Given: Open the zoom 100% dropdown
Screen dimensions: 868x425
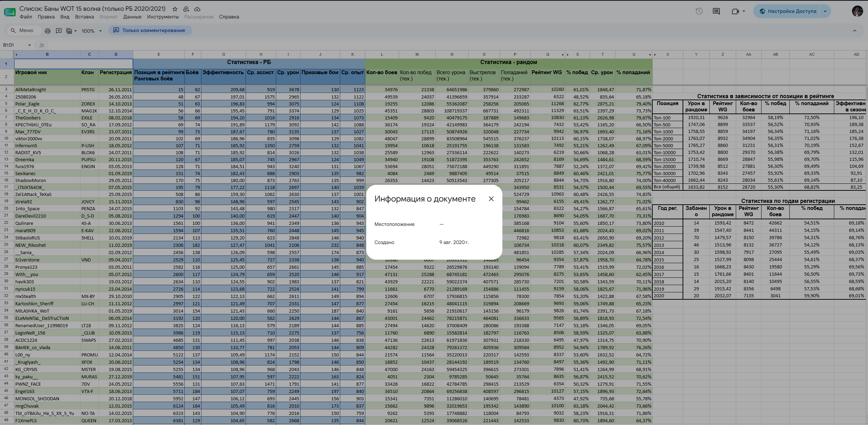Looking at the screenshot, I should tap(92, 31).
